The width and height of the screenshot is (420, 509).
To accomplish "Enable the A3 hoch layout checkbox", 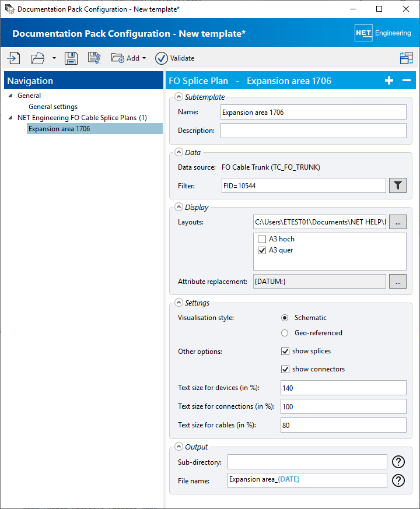I will click(x=262, y=239).
